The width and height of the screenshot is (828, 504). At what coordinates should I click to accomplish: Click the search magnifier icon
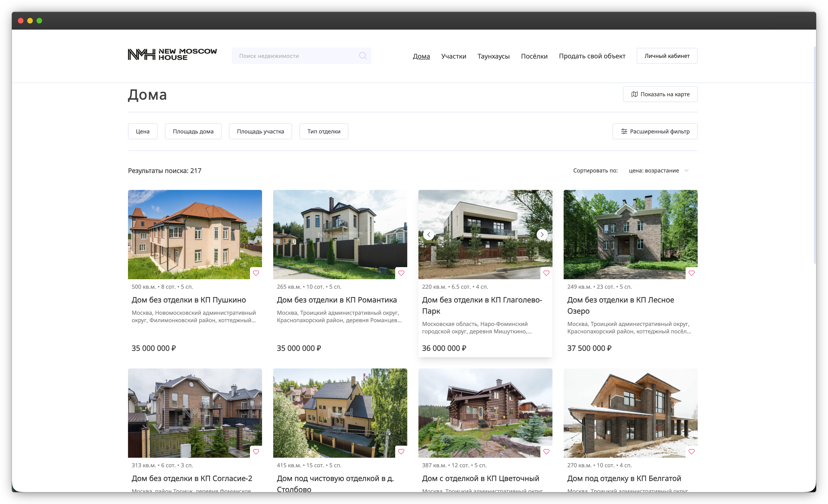(x=364, y=56)
